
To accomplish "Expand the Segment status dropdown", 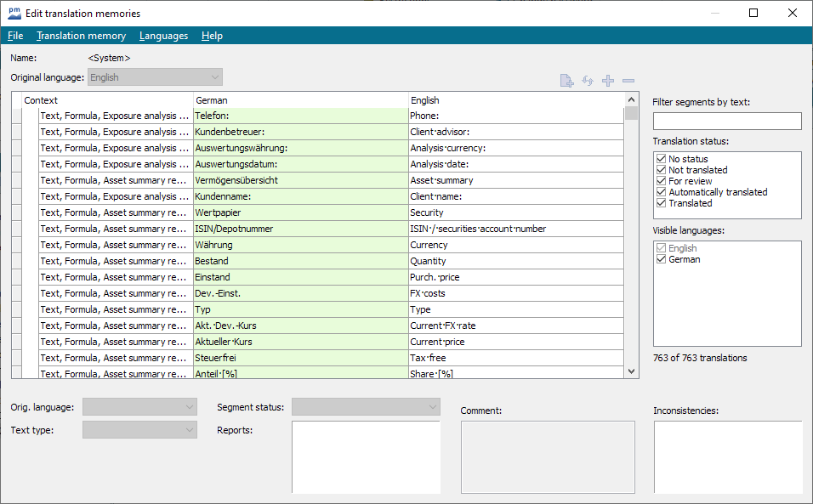I will tap(366, 407).
